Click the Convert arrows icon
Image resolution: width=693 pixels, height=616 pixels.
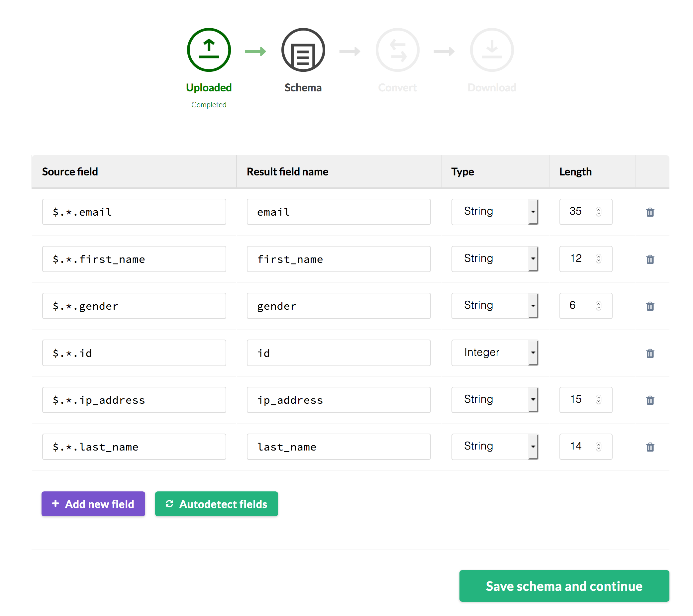pyautogui.click(x=397, y=50)
